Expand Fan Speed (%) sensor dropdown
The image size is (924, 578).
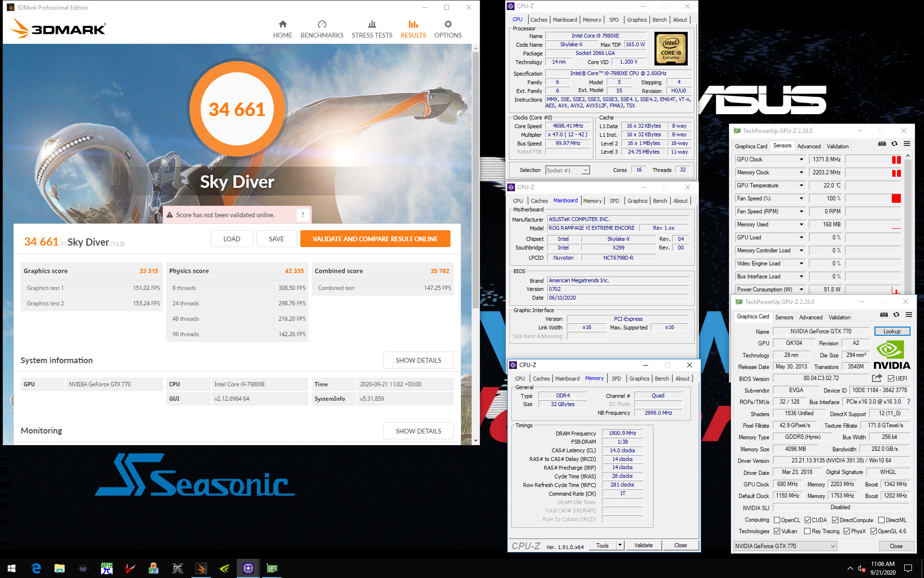tap(801, 198)
